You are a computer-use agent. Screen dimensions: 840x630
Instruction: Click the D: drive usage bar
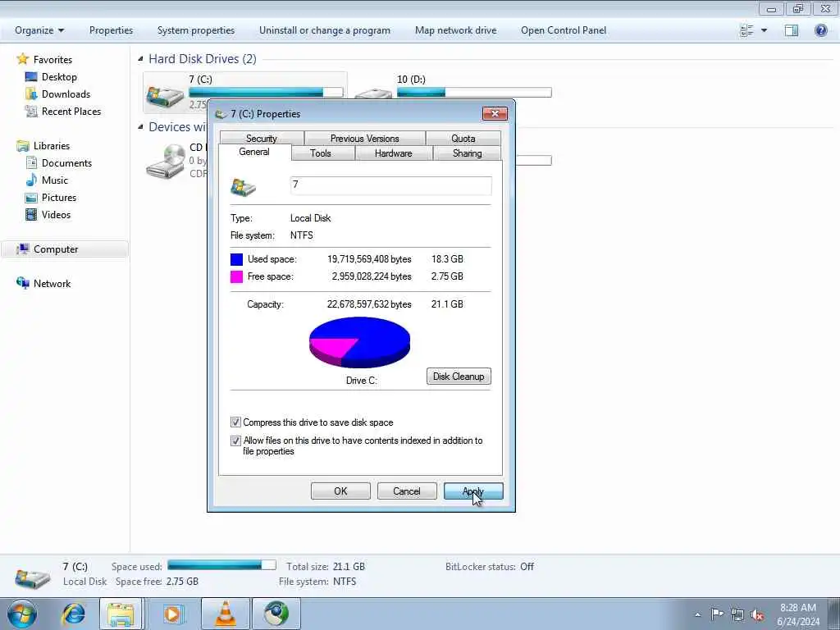(x=474, y=92)
